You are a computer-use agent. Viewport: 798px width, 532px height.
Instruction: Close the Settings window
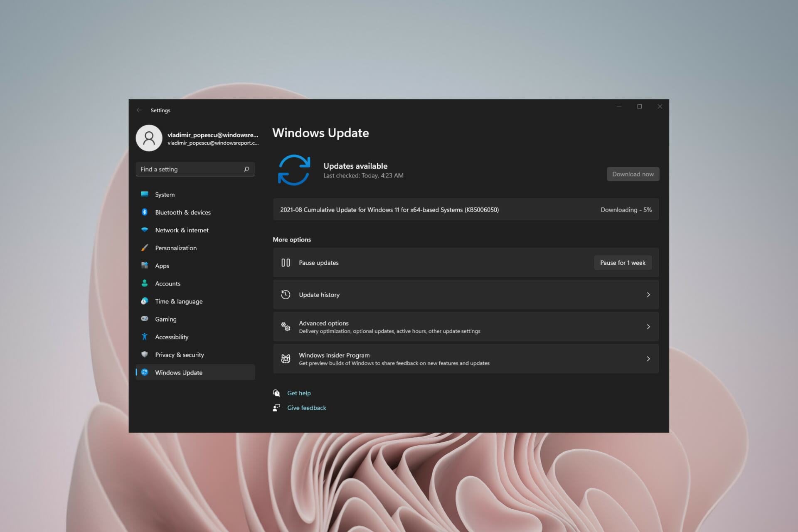660,107
